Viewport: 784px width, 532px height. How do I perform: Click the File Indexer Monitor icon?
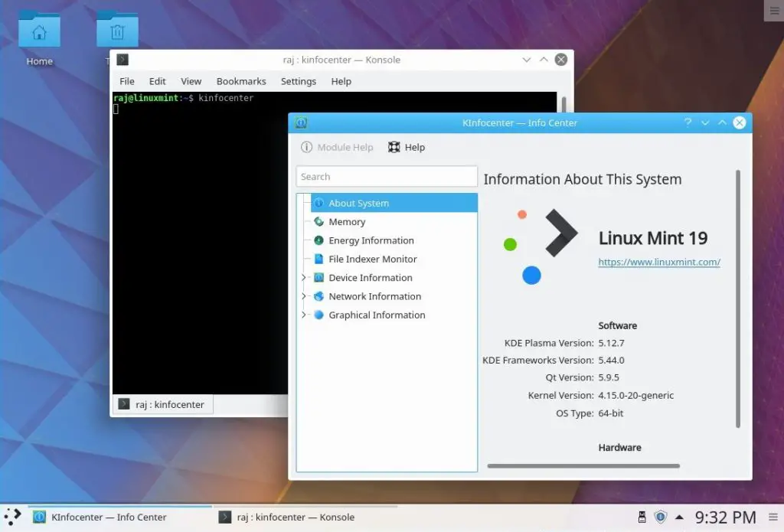(x=319, y=259)
